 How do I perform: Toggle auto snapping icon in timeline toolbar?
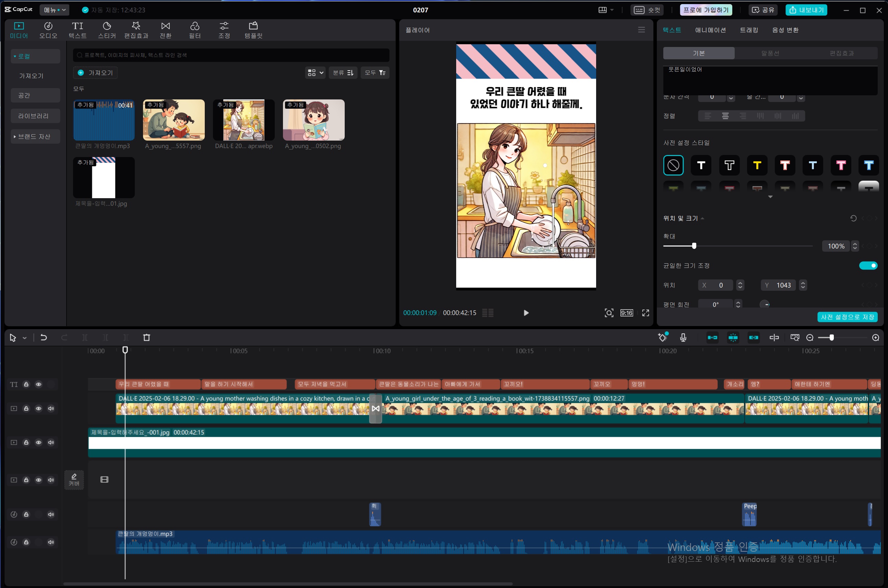[x=733, y=337]
